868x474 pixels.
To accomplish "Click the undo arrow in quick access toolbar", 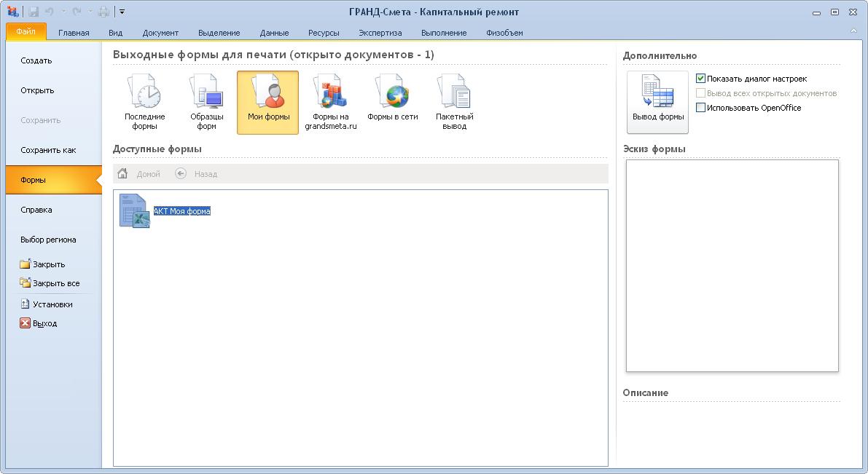I will coord(50,12).
